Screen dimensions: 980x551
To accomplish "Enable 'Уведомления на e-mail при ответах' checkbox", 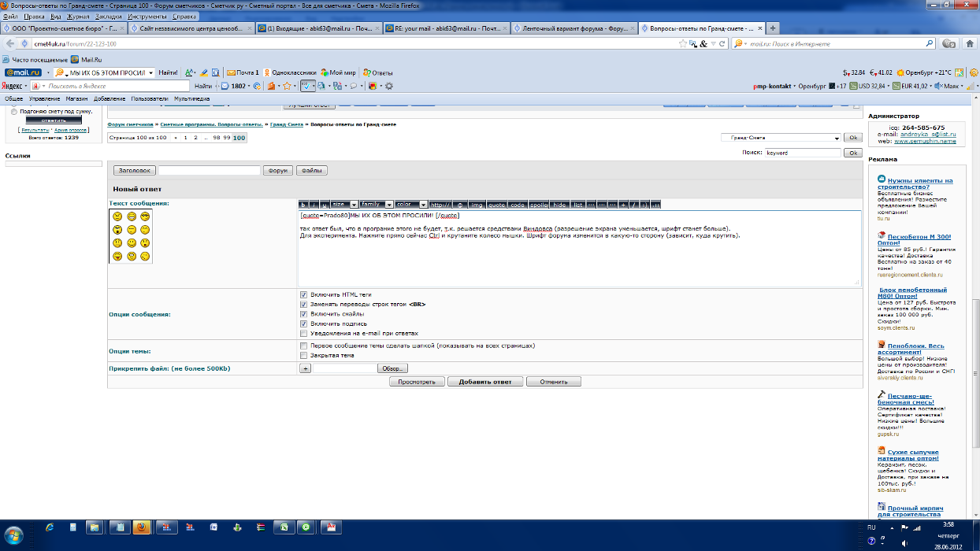I will (x=303, y=333).
